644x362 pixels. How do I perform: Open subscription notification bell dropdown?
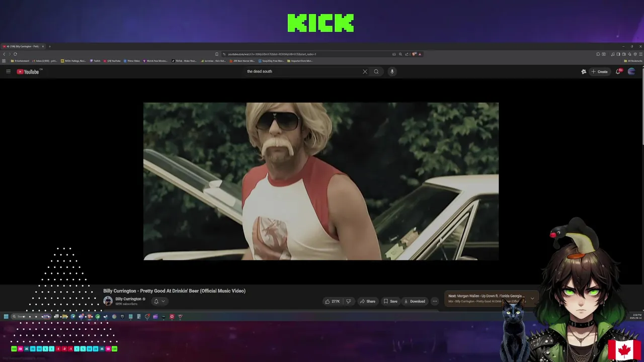(x=159, y=301)
